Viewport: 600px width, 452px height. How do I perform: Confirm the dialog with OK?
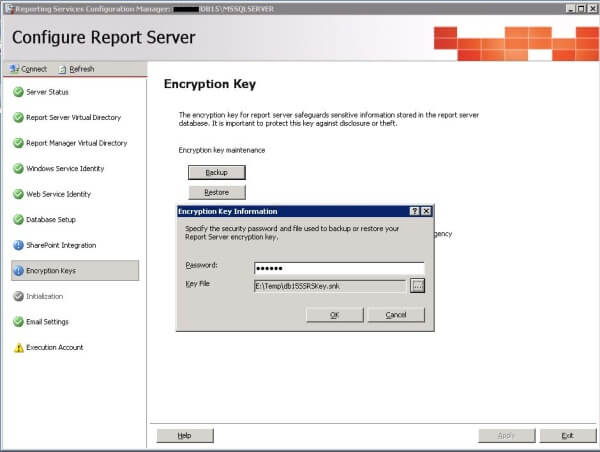(334, 315)
